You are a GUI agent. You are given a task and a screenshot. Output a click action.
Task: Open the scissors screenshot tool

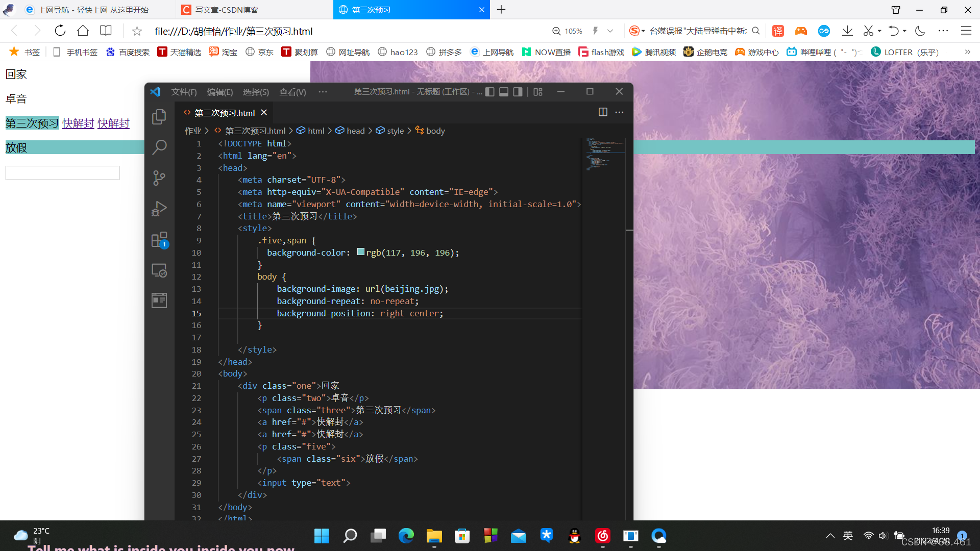coord(868,31)
